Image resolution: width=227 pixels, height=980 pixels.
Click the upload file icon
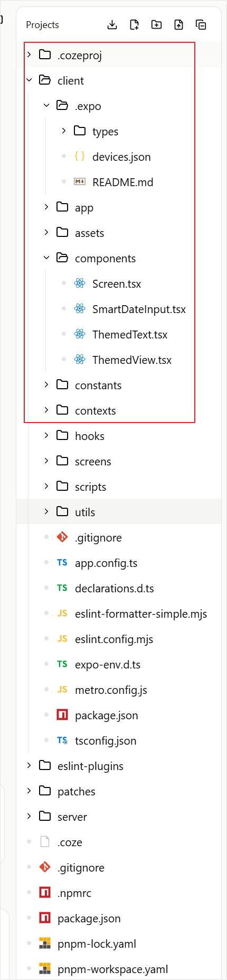click(x=178, y=25)
